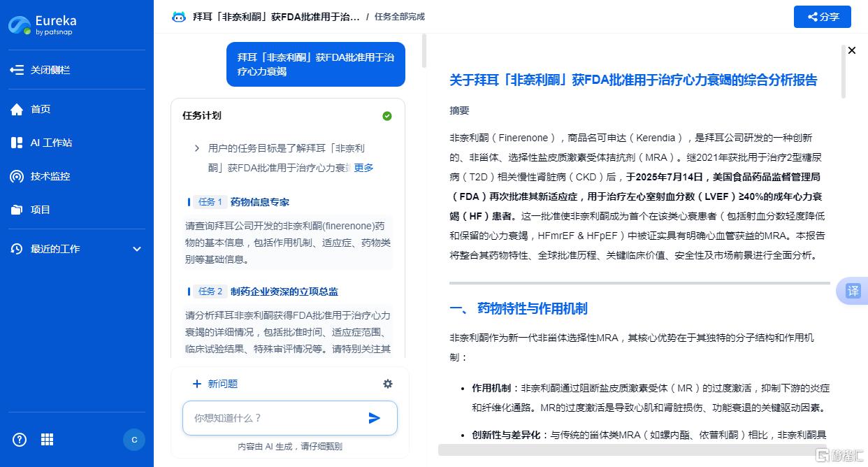
Task: Click 任务 2 description text block
Action: pos(288,332)
